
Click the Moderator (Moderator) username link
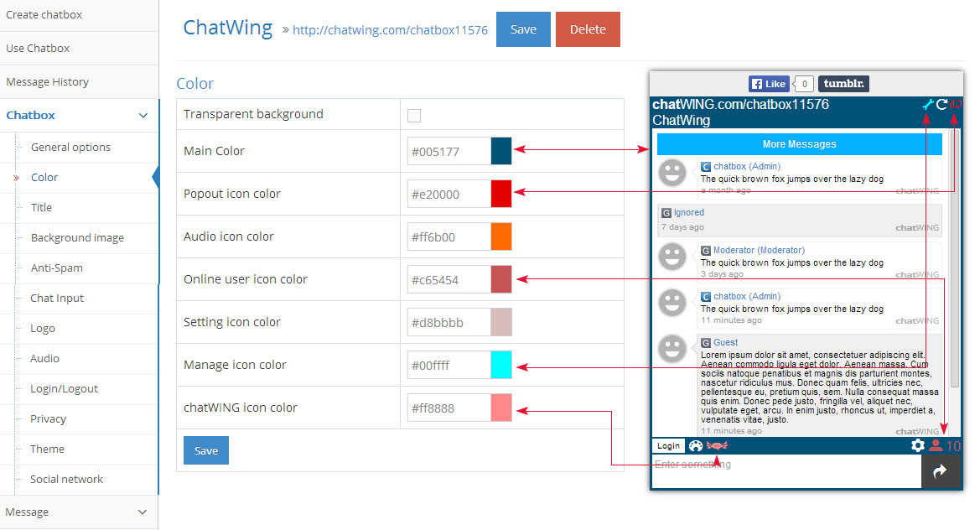point(760,250)
